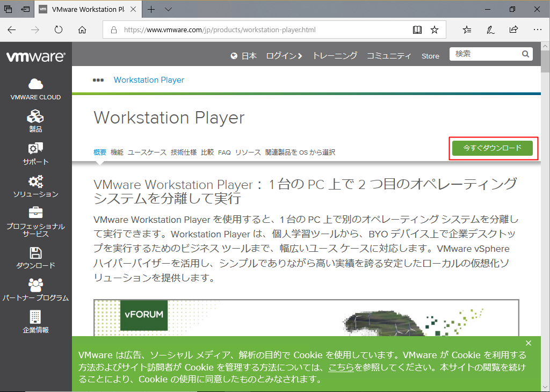Expand the tab list chevron

click(168, 9)
